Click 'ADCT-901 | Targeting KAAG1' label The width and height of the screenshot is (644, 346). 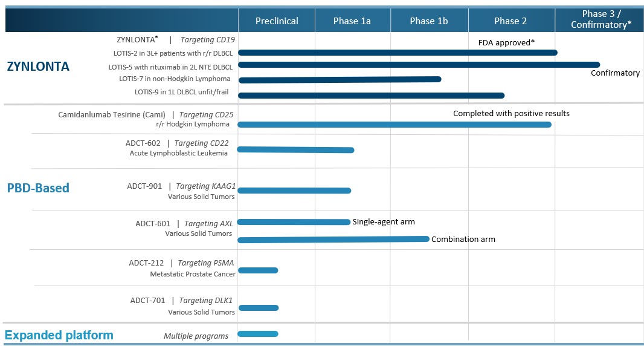(181, 186)
